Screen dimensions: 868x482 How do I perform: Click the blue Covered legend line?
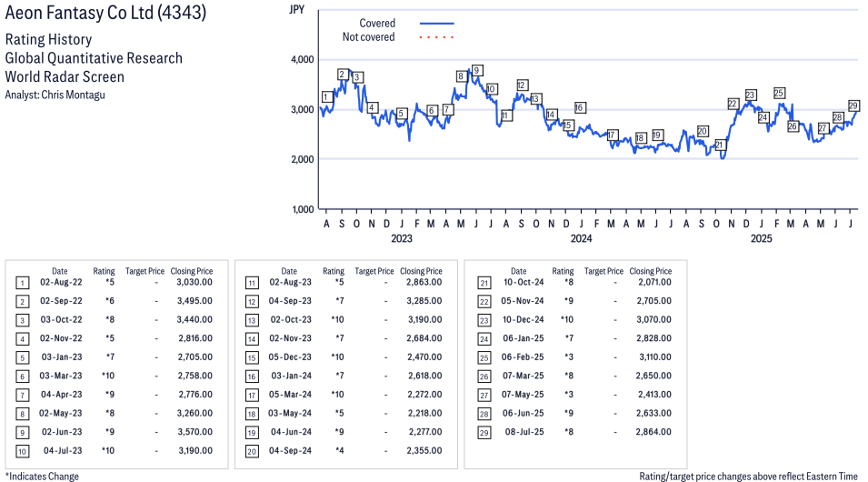(x=437, y=24)
